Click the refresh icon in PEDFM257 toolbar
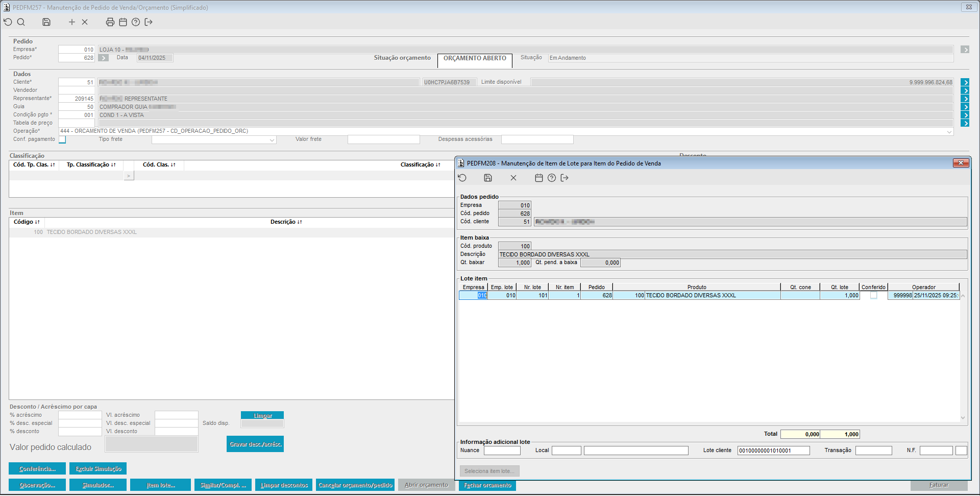 tap(8, 22)
